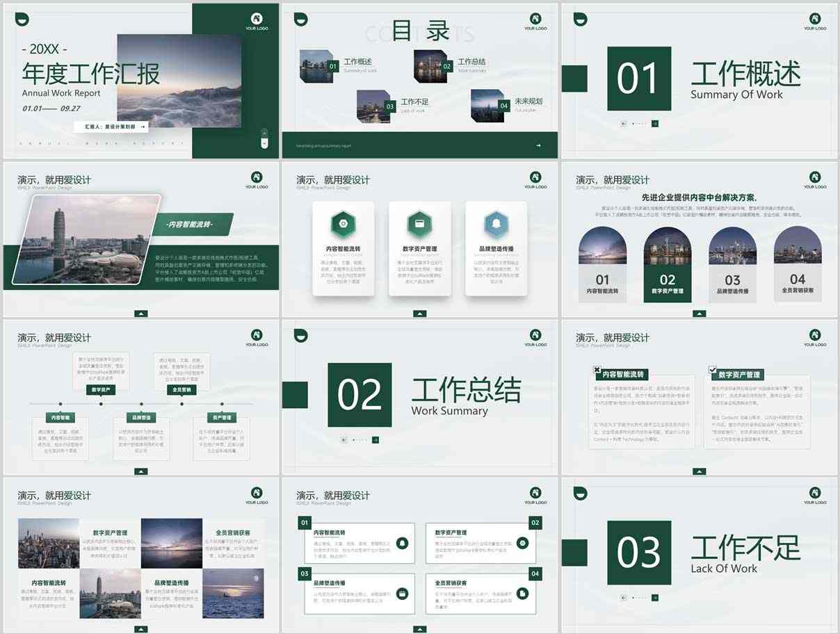Expand the upward chevron beneath the 工作总结 slide
Screen dimensions: 840x634
tap(420, 471)
